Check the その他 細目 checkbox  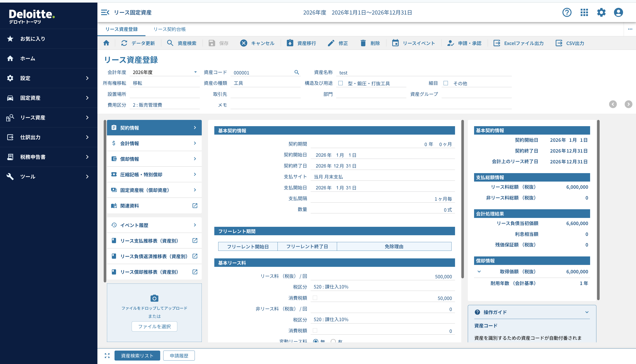pos(446,83)
